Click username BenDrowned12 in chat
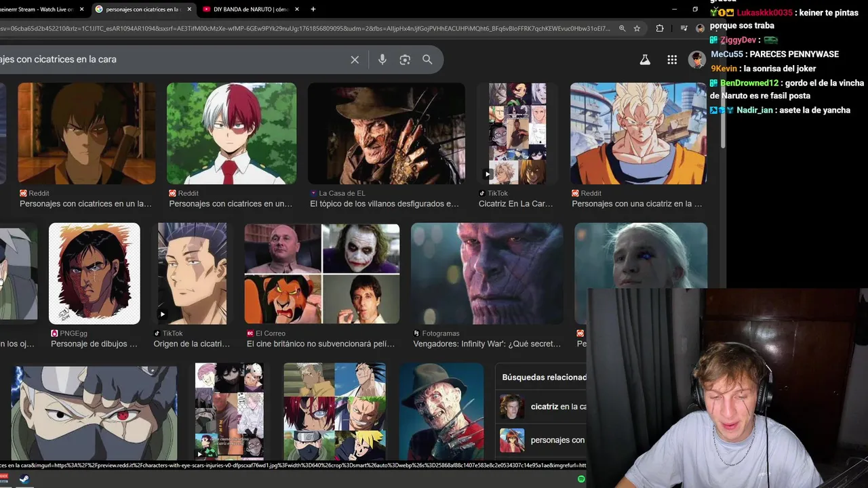868x488 pixels. [x=749, y=83]
